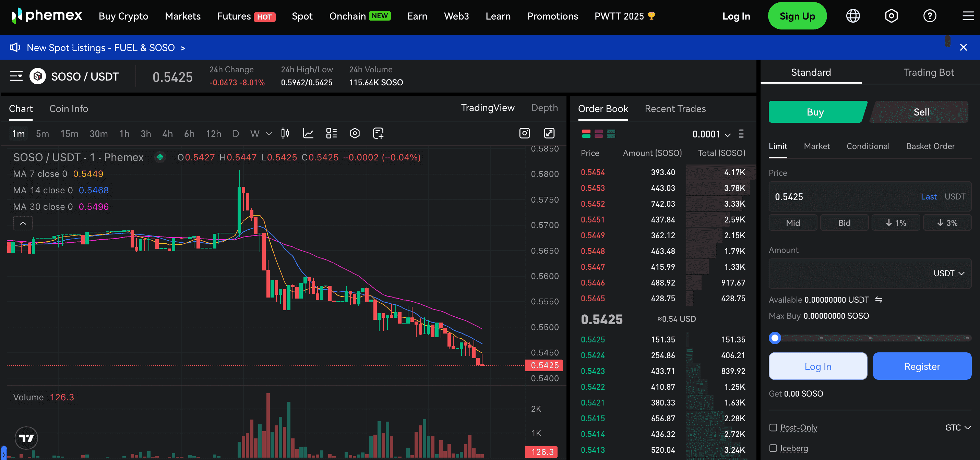Open the 0.0001 price grouping dropdown
Viewport: 980px width, 460px height.
click(x=711, y=134)
